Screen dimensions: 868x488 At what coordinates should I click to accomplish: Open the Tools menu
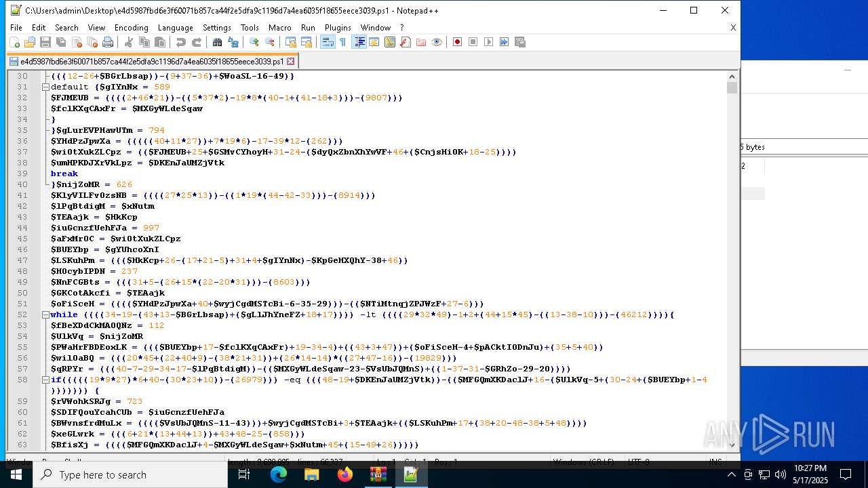click(x=250, y=28)
